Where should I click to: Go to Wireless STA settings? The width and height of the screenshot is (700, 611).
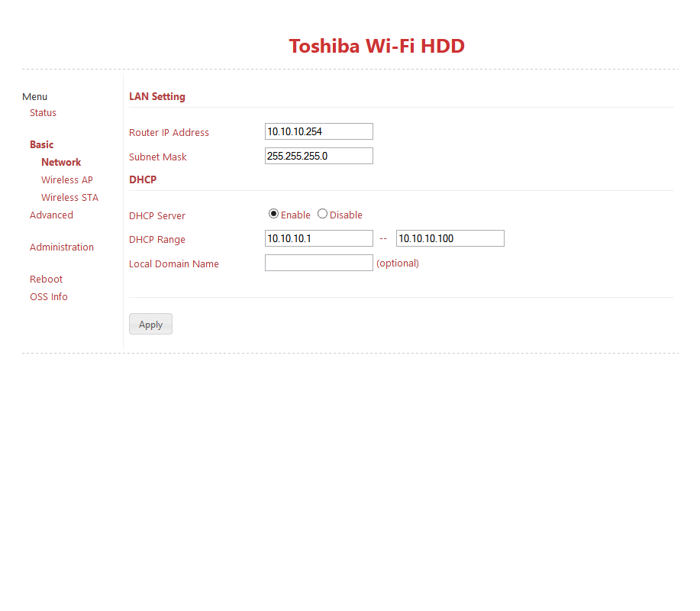pos(69,197)
